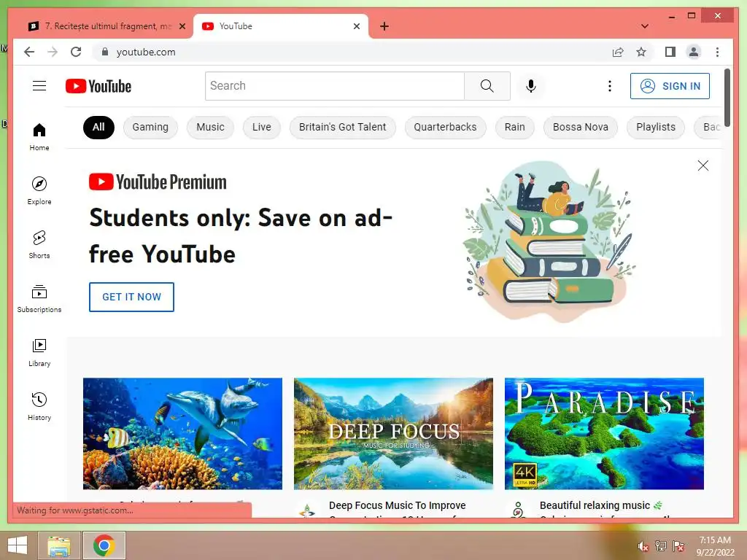Start voice search with the microphone
Screen dimensions: 747x560
tap(531, 86)
